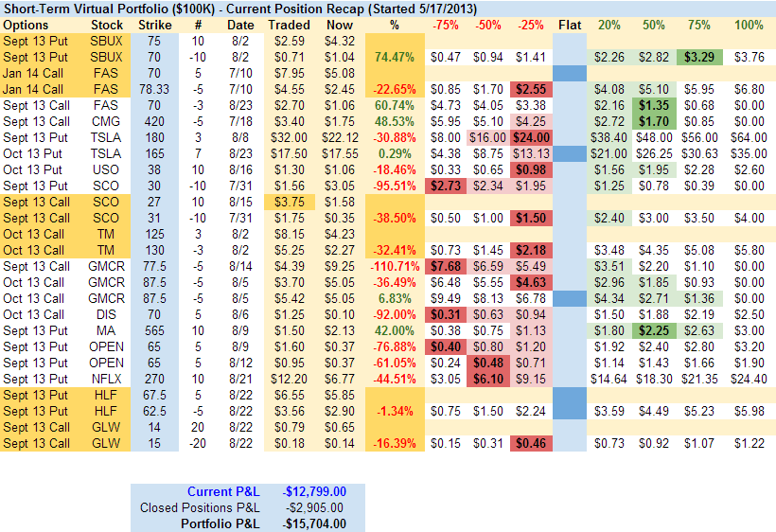Click the Current P&L label
776x532 pixels.
(x=221, y=491)
